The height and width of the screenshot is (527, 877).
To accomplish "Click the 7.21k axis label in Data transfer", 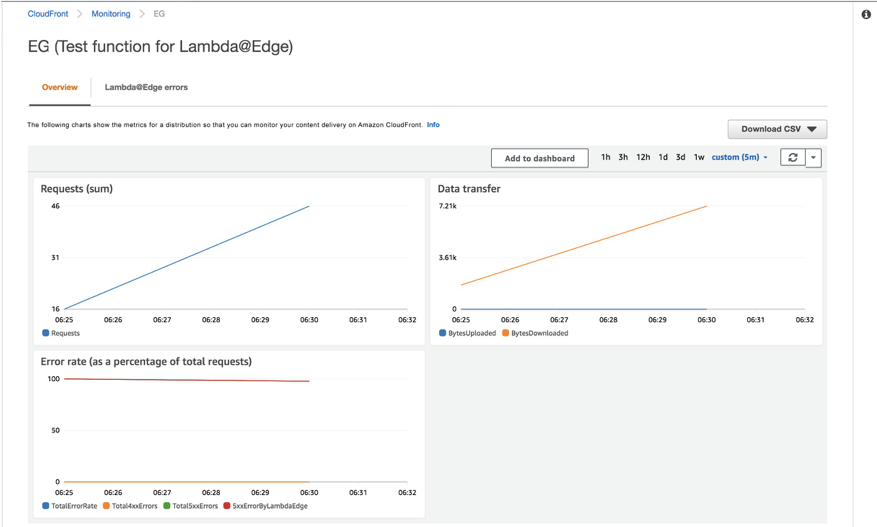I will click(447, 206).
